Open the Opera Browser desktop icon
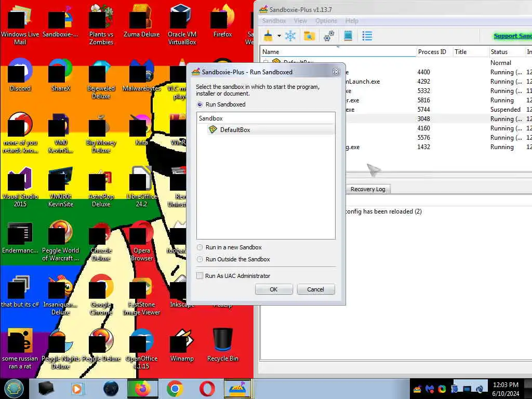 (141, 241)
